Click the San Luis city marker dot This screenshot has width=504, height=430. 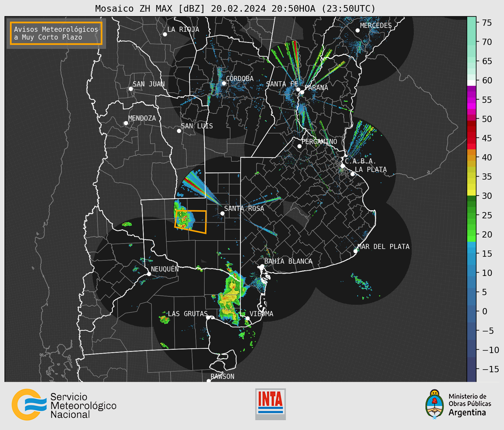[179, 131]
